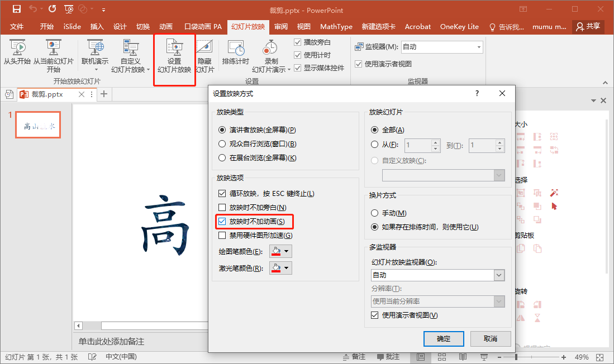Viewport: 614px width, 364px height.
Task: Start slideshow from beginning icon
Action: point(17,47)
